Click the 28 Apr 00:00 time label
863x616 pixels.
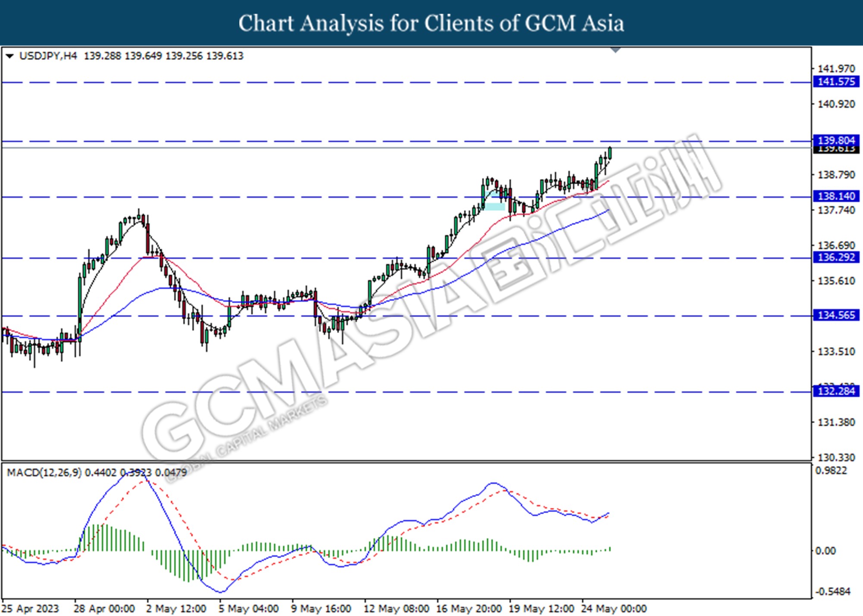104,609
